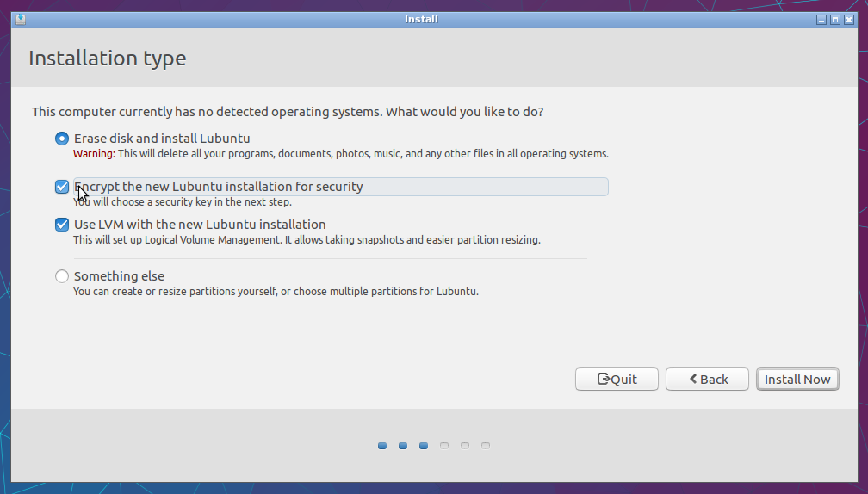The image size is (868, 494).
Task: Click the red Warning text under Erase disk
Action: click(93, 154)
